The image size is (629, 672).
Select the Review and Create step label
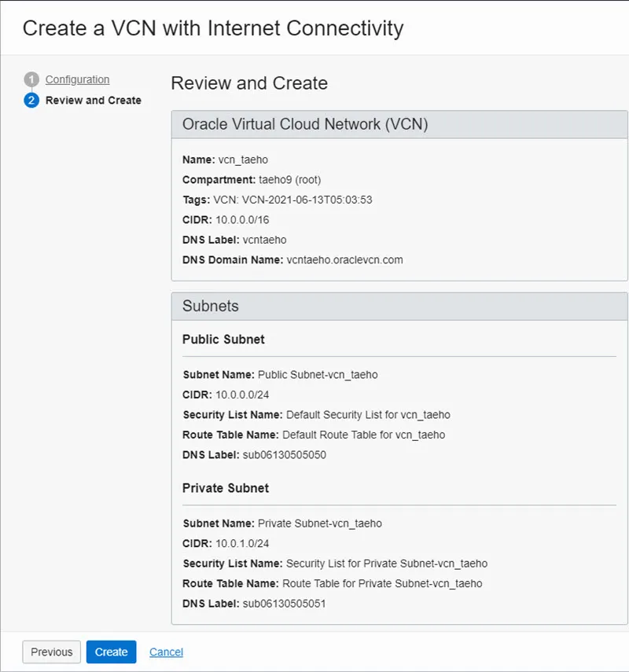point(94,101)
